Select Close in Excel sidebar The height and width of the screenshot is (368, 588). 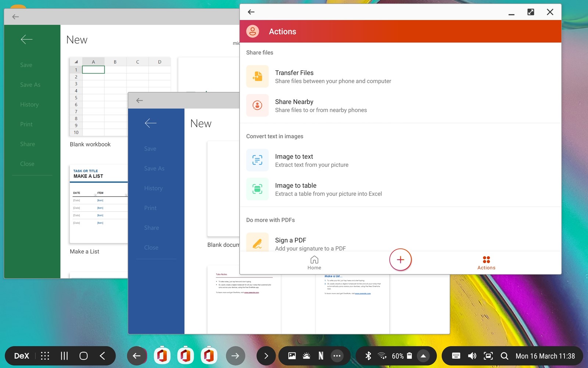point(27,164)
